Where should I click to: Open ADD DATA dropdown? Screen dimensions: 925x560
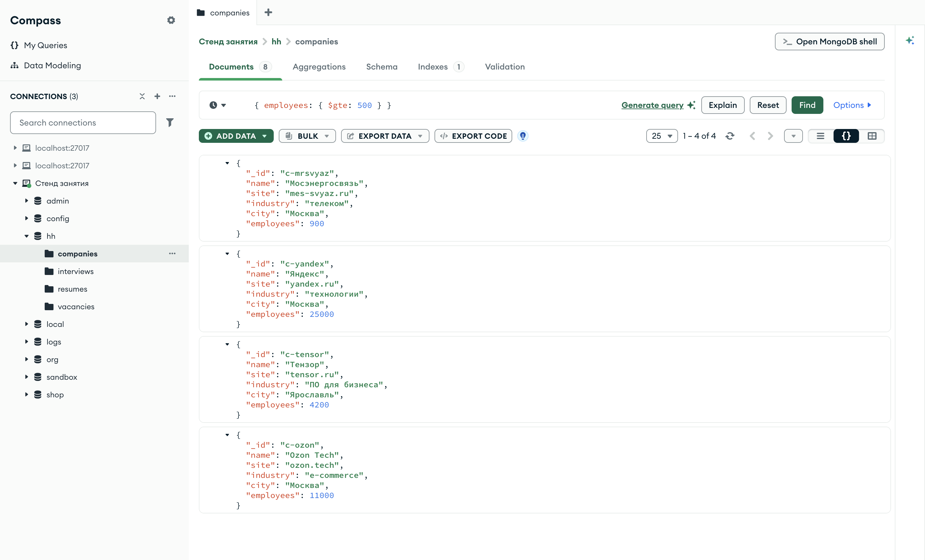click(x=236, y=136)
